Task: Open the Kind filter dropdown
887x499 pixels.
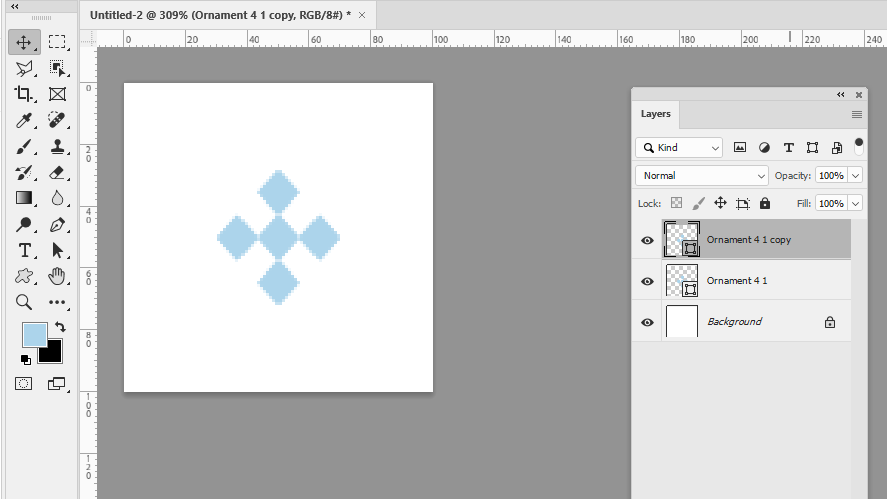Action: [679, 148]
